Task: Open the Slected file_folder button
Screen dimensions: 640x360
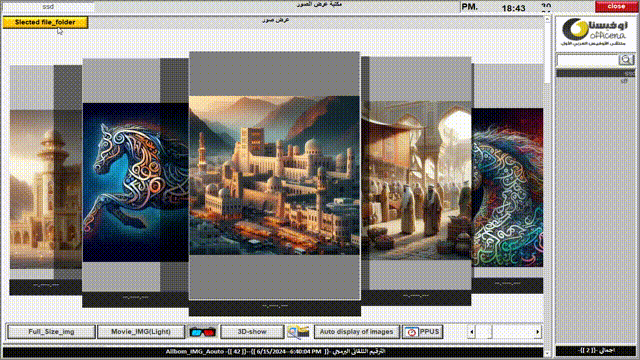Action: (x=45, y=22)
